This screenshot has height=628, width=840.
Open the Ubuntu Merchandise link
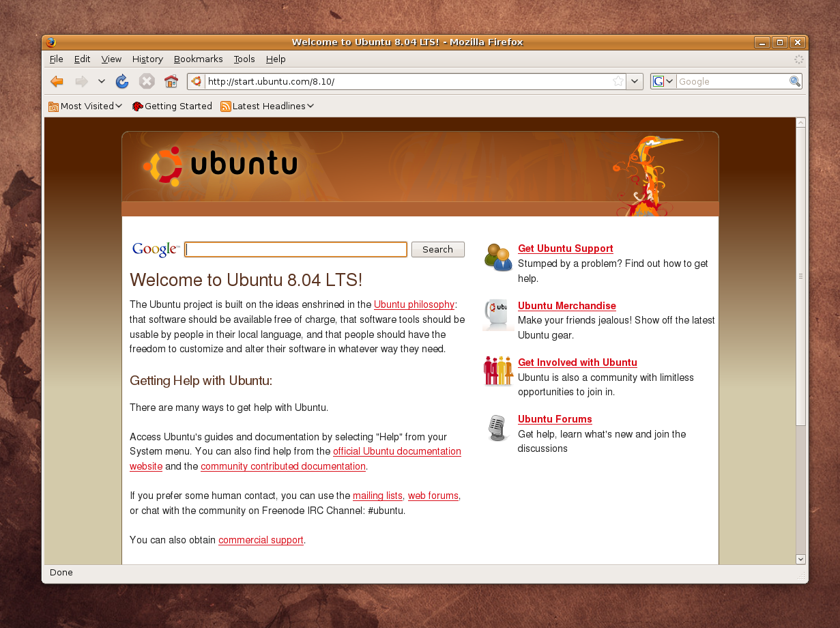[567, 306]
